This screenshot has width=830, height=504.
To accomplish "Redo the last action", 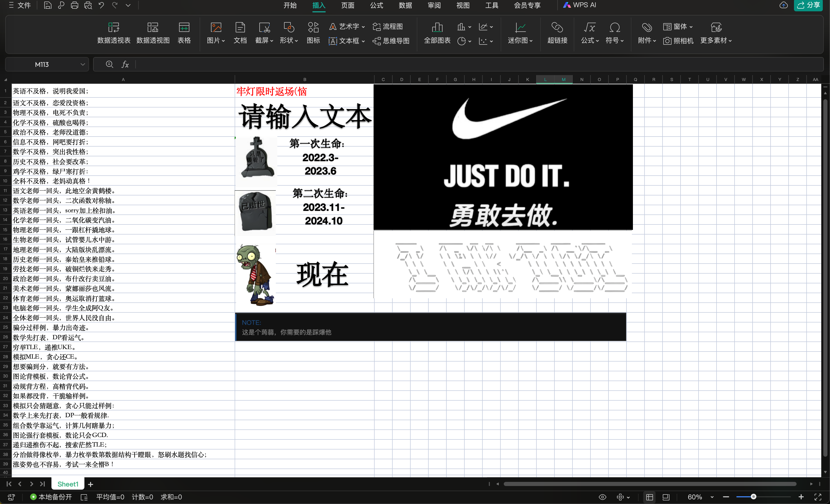I will point(114,5).
